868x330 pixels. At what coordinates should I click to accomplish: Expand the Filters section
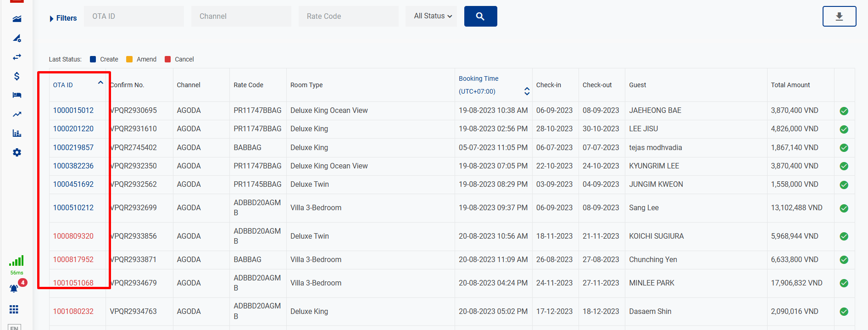63,18
